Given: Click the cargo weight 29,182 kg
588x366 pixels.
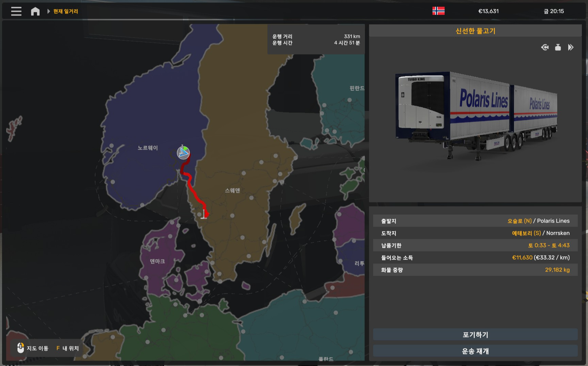Looking at the screenshot, I should [x=557, y=270].
